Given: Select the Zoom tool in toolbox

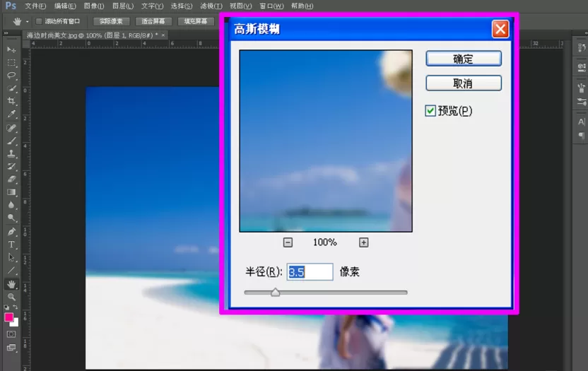Looking at the screenshot, I should coord(11,297).
